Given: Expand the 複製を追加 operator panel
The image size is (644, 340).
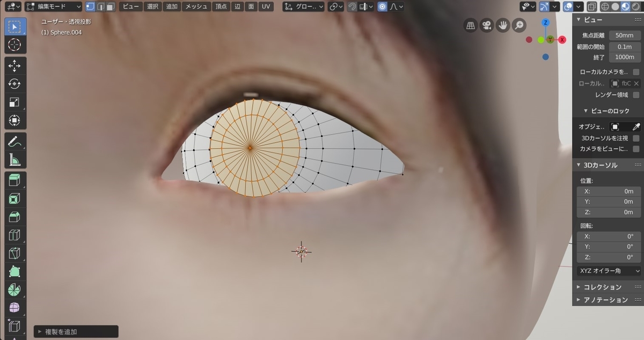Looking at the screenshot, I should [76, 331].
